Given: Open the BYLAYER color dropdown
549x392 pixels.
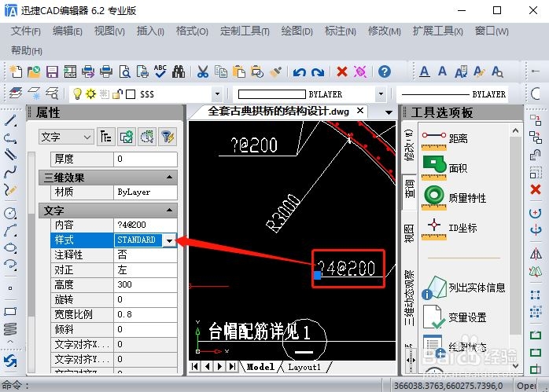Looking at the screenshot, I should [x=381, y=93].
